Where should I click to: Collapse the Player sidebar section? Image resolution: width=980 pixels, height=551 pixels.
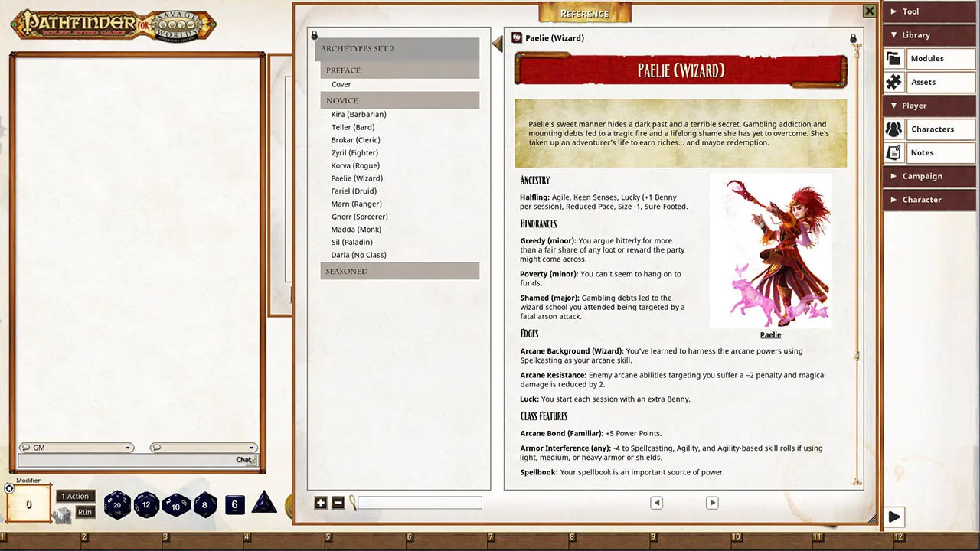click(929, 106)
